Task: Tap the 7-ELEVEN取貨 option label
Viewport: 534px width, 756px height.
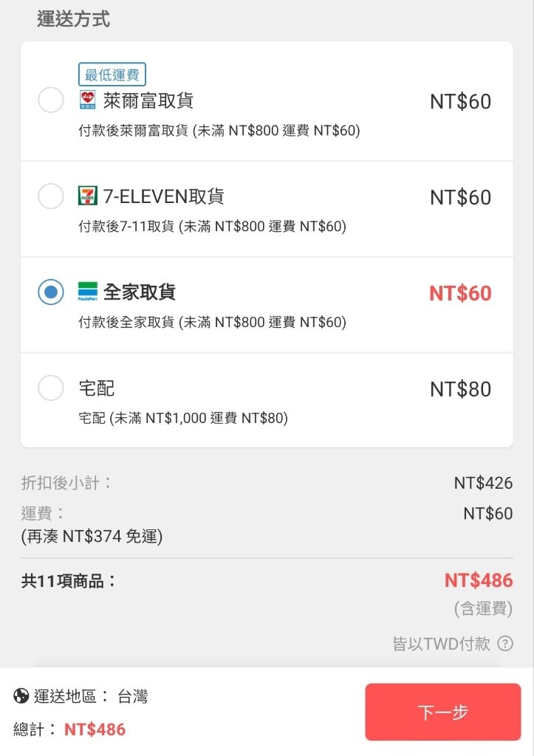Action: point(163,196)
